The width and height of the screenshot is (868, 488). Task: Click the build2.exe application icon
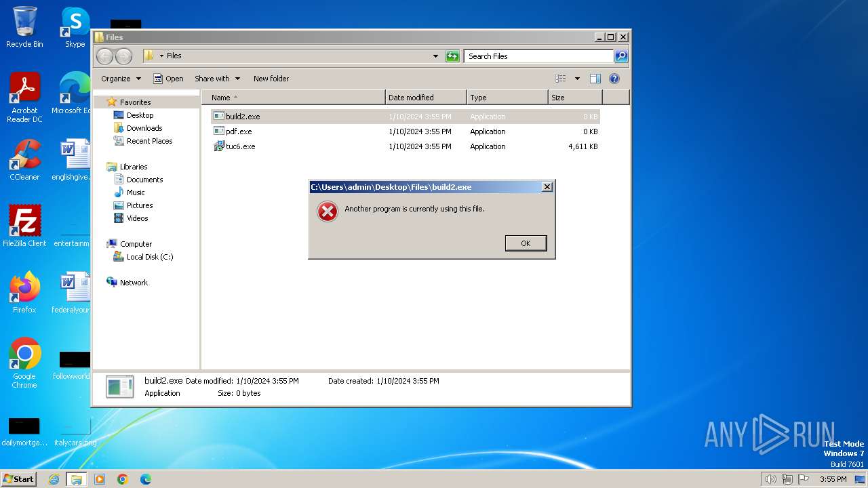click(x=219, y=117)
